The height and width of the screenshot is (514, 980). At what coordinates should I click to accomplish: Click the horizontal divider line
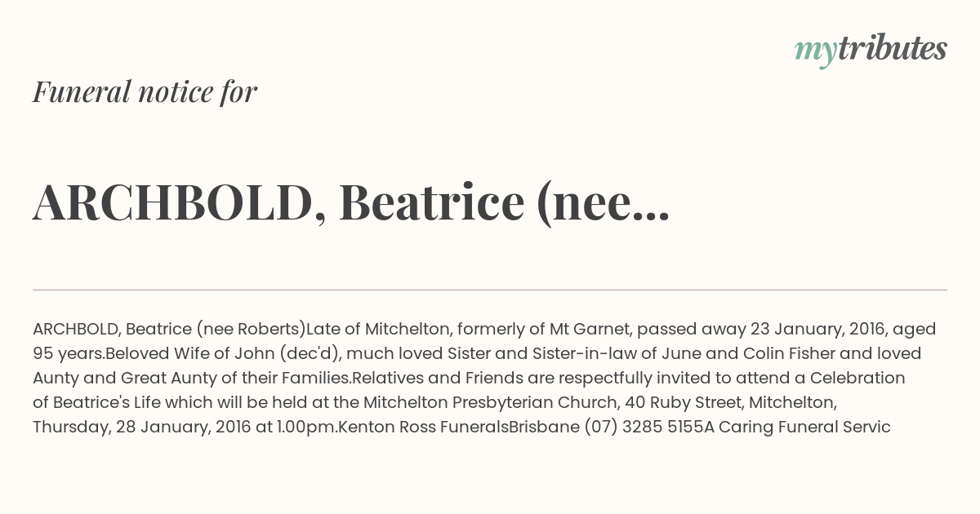click(x=490, y=290)
